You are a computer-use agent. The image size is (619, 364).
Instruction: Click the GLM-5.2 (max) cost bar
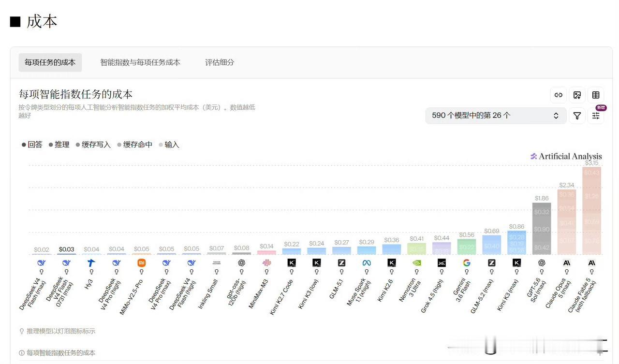pos(492,245)
